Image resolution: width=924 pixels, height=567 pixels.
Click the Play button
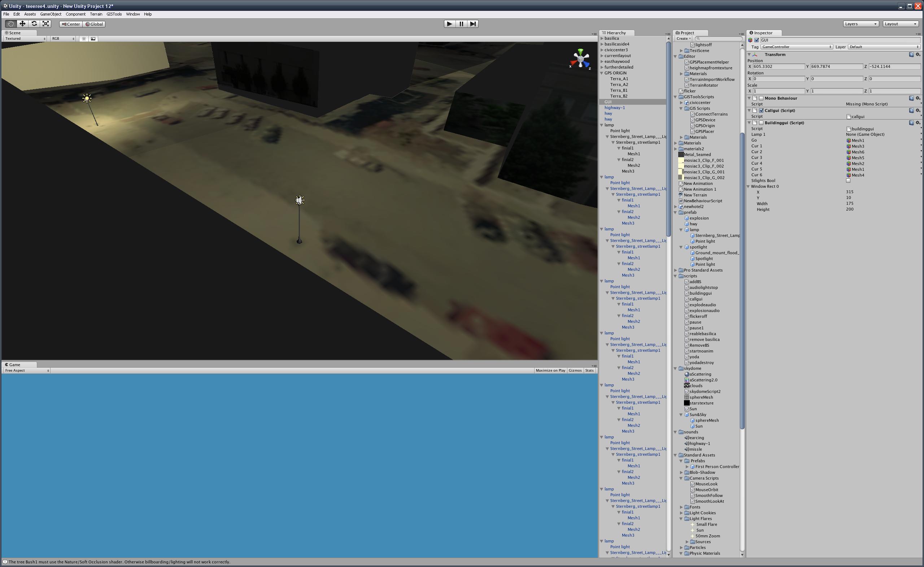tap(449, 23)
